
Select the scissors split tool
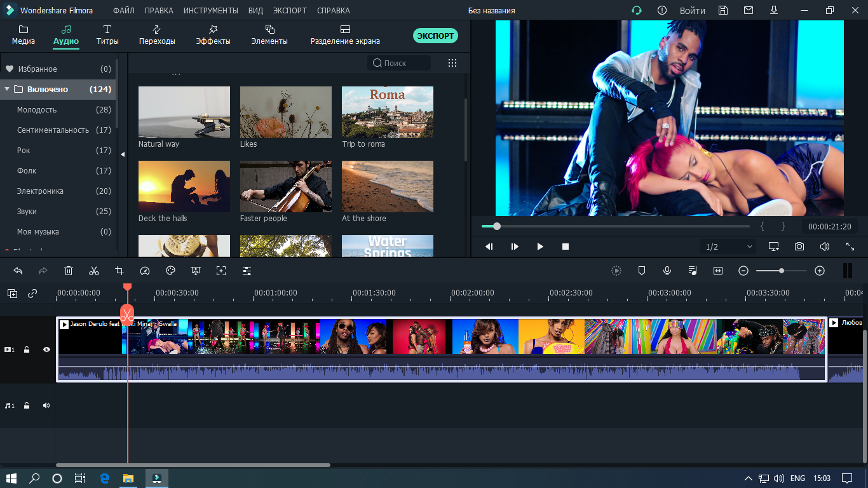(x=94, y=271)
